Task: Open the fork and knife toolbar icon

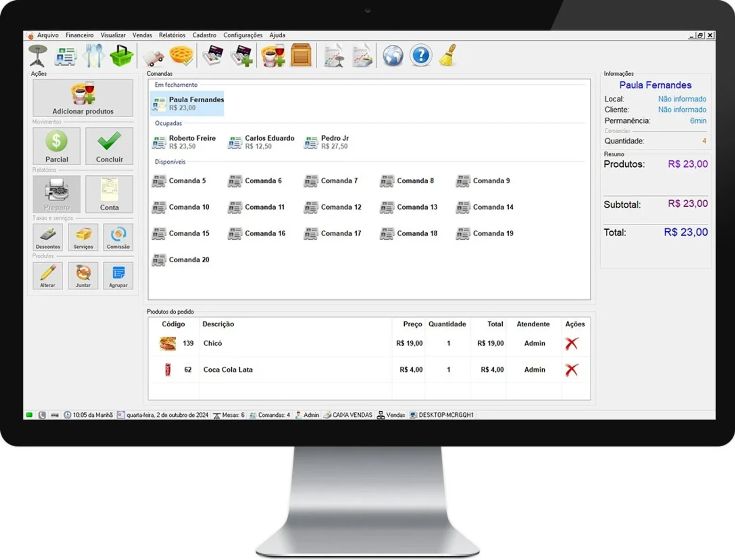Action: tap(94, 56)
